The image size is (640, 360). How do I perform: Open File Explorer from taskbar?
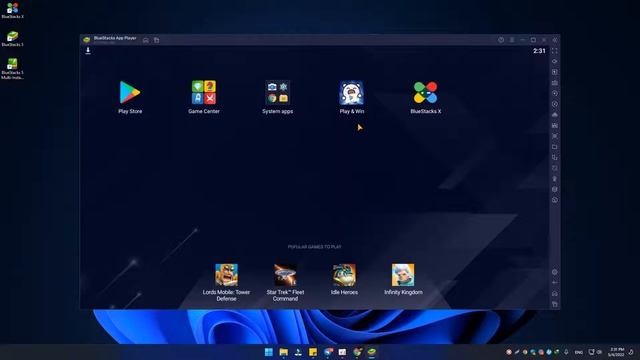pos(283,352)
